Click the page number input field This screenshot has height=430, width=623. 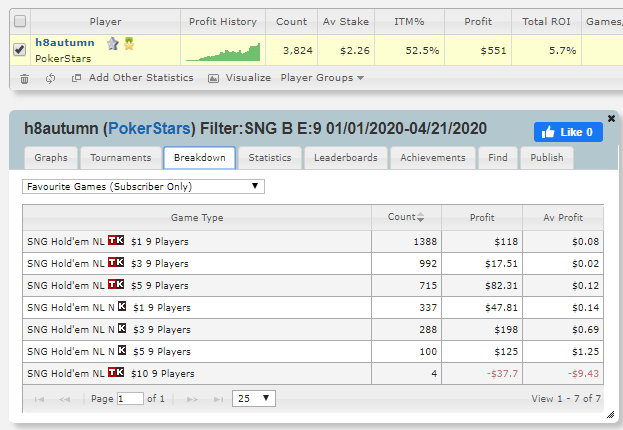[x=130, y=399]
